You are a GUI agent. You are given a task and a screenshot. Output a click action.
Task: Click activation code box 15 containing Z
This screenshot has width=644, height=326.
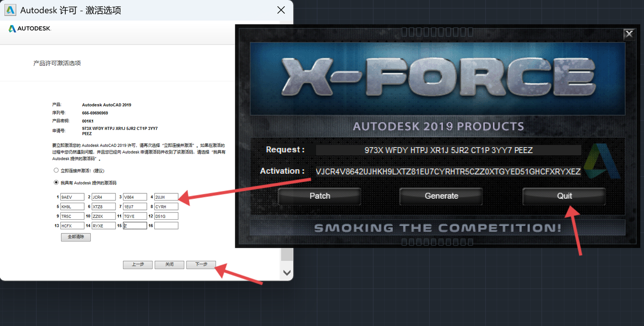(x=135, y=226)
